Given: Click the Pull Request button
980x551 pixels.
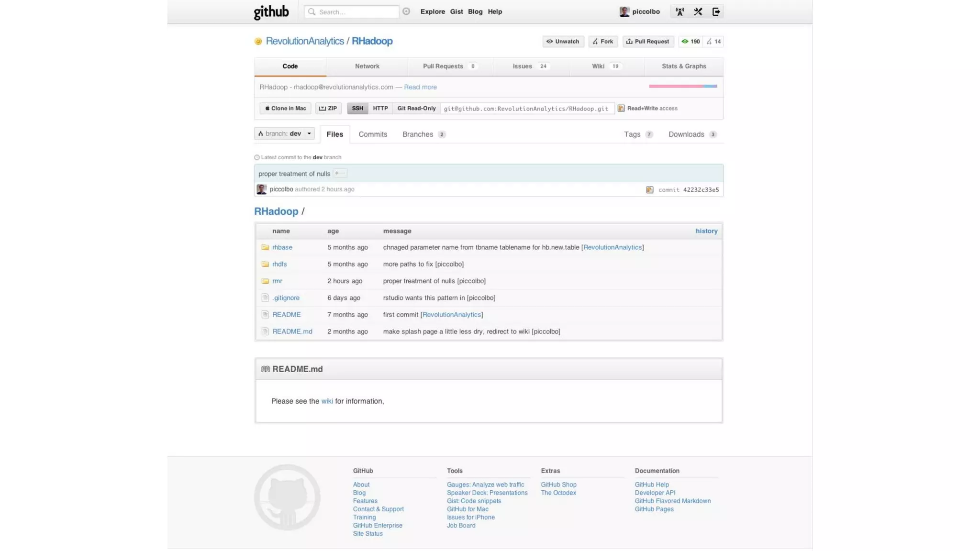Looking at the screenshot, I should click(648, 42).
